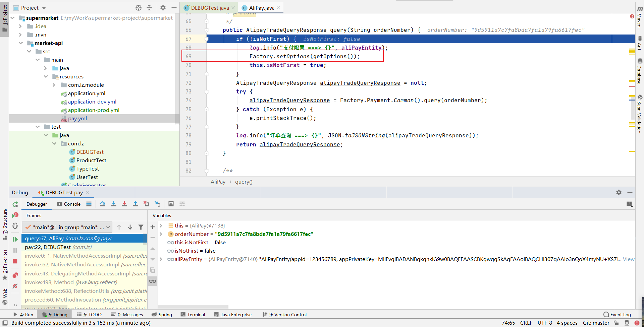Click CRLF line separator in status bar
The height and width of the screenshot is (327, 644).
(526, 323)
